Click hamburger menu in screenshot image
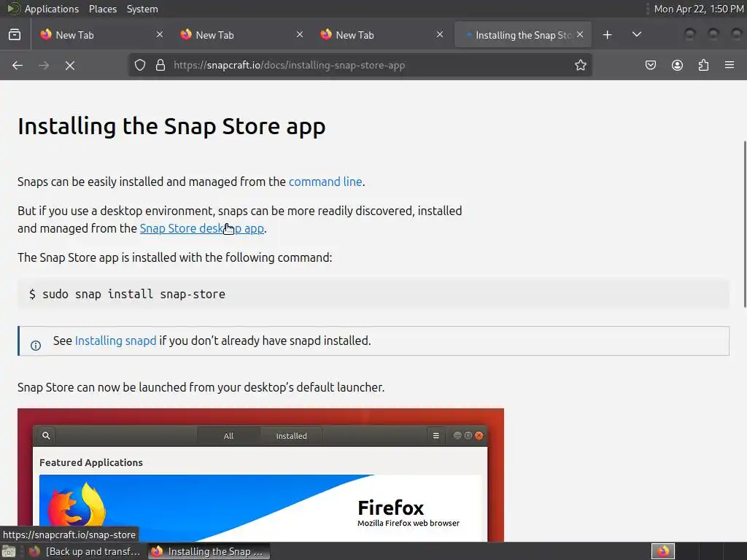 tap(436, 435)
